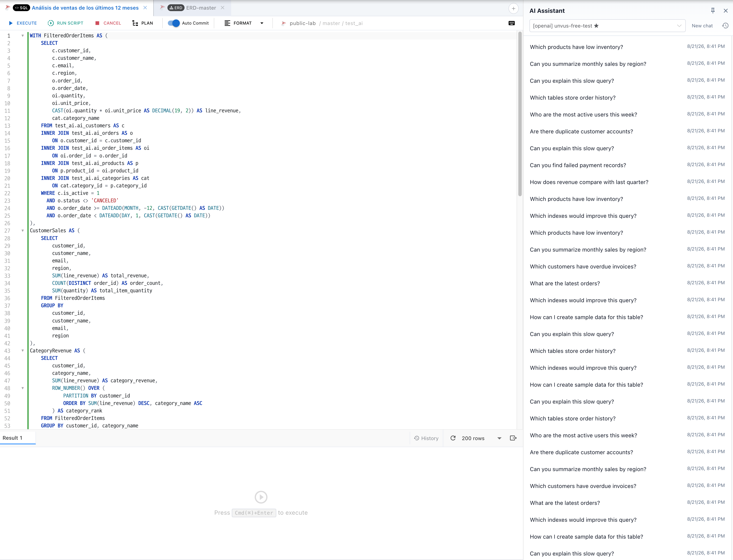This screenshot has width=733, height=560.
Task: Format the SQL with the FORMAT button
Action: (x=238, y=23)
